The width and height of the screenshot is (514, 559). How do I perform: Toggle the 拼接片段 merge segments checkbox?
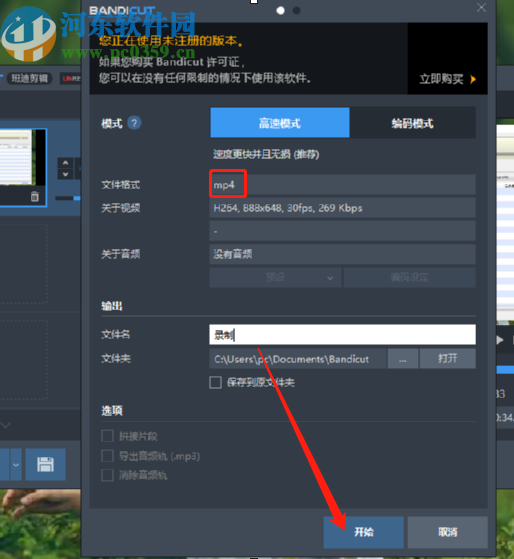107,436
